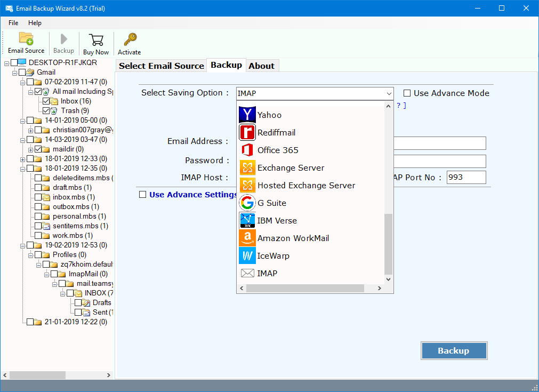Enable the Use Advance Mode checkbox
The width and height of the screenshot is (539, 392).
pos(407,93)
